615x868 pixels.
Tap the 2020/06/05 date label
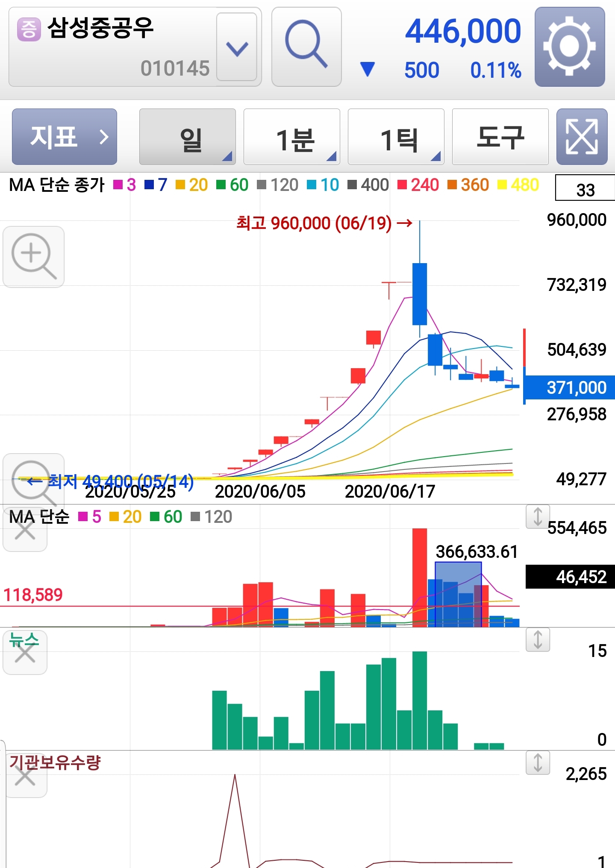(260, 492)
